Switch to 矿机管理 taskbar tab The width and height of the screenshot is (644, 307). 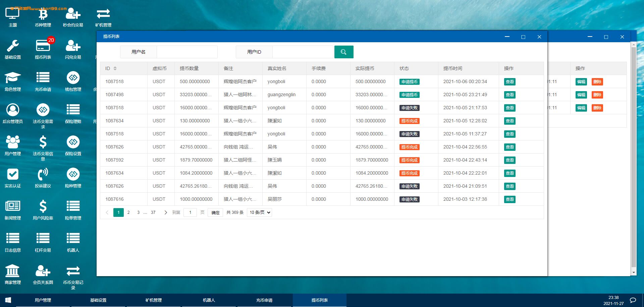154,300
